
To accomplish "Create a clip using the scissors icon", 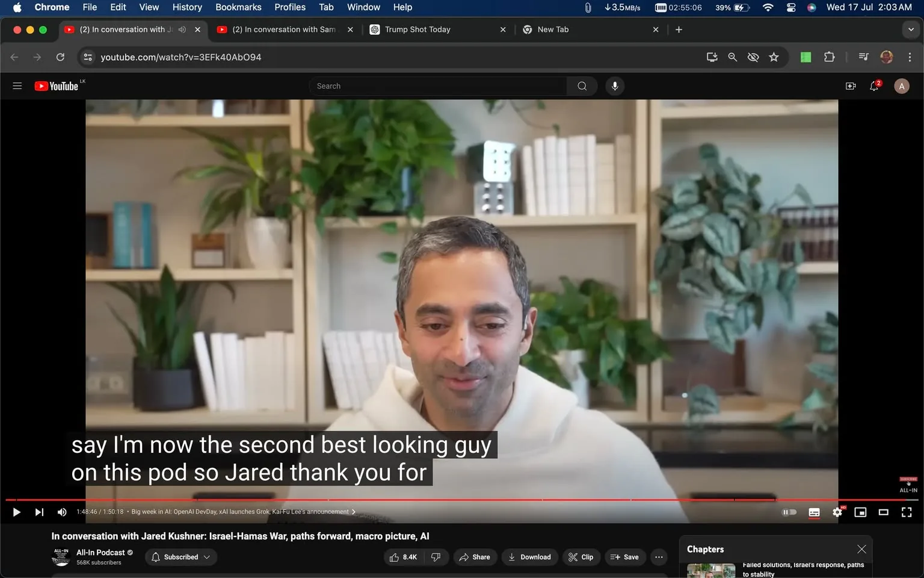I will (581, 557).
